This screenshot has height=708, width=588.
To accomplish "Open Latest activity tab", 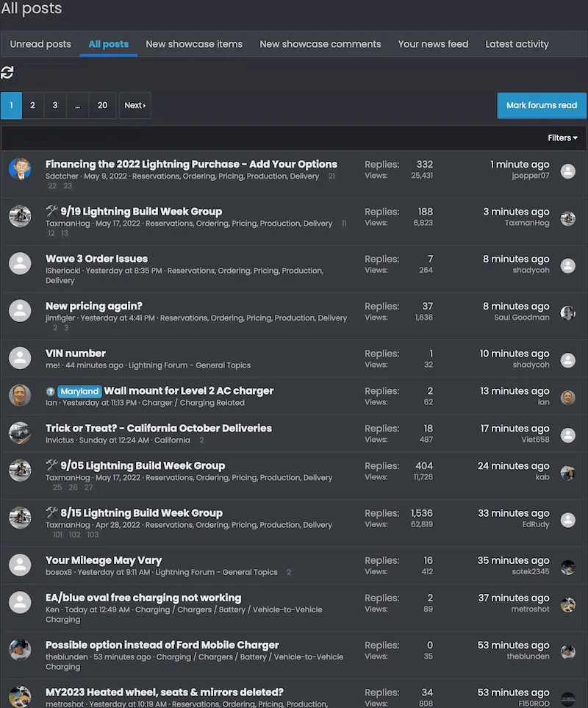I will click(x=517, y=44).
